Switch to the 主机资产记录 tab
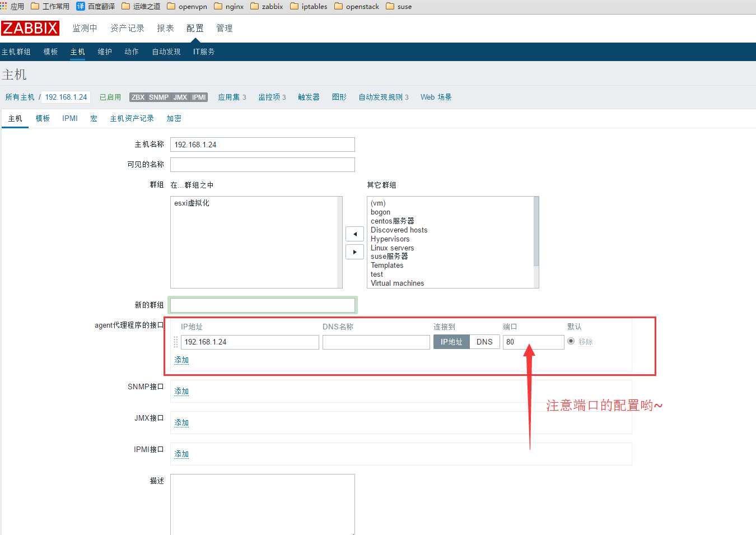 point(132,118)
